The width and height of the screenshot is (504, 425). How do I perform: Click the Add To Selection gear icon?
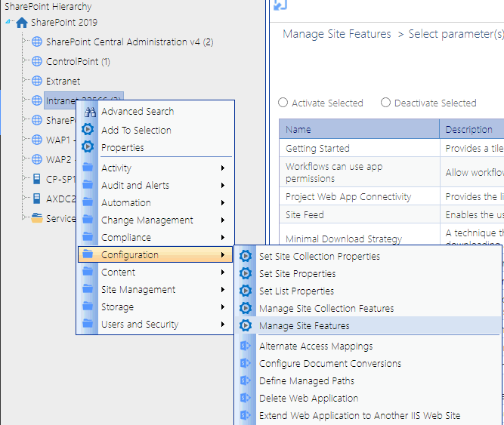(x=89, y=130)
